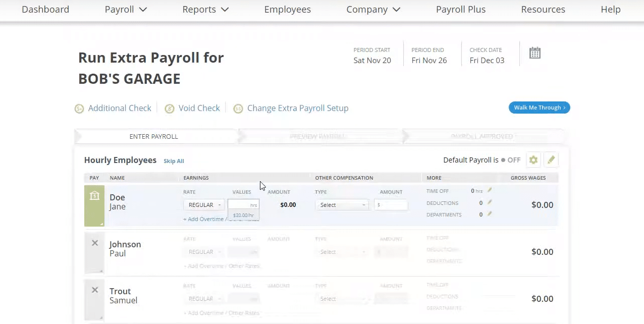Open Payroll Plus
The width and height of the screenshot is (644, 324).
461,9
